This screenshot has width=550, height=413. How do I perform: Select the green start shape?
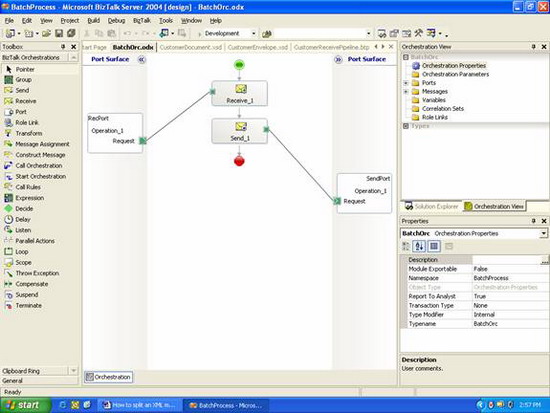click(239, 65)
